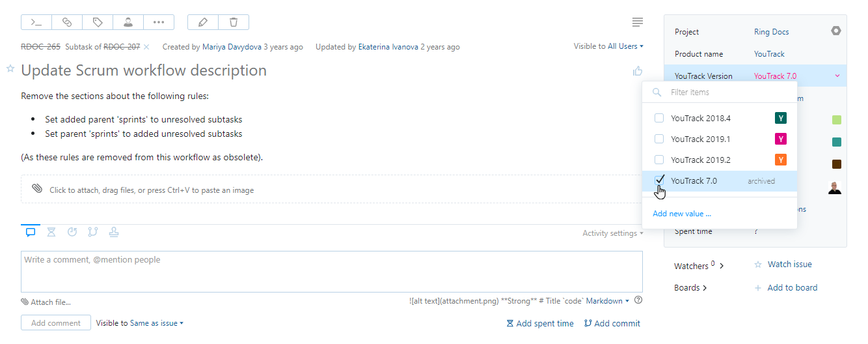
Task: Click the dark brown color swatch
Action: (837, 164)
